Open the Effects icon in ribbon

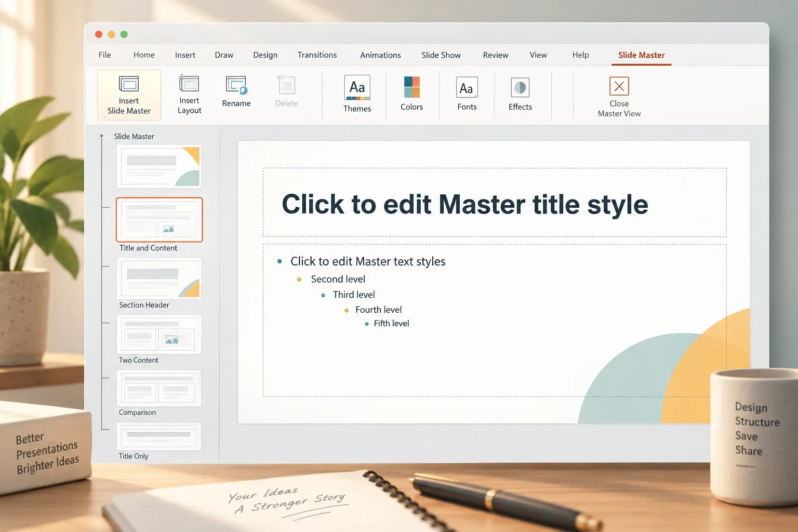point(520,88)
